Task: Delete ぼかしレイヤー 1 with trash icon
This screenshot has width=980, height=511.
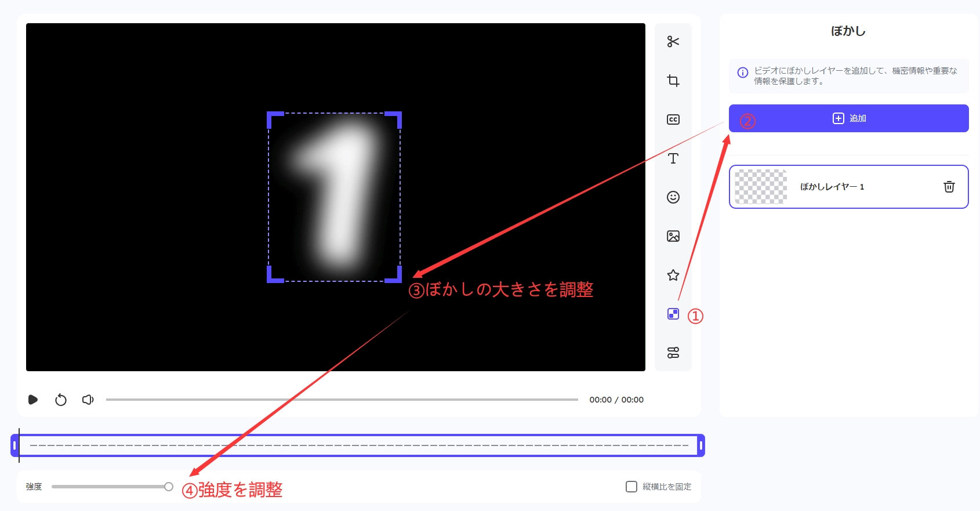Action: pos(949,187)
